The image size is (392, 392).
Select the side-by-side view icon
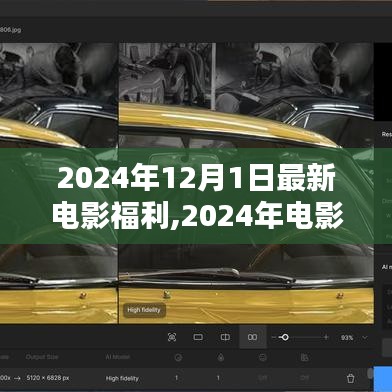[253, 337]
